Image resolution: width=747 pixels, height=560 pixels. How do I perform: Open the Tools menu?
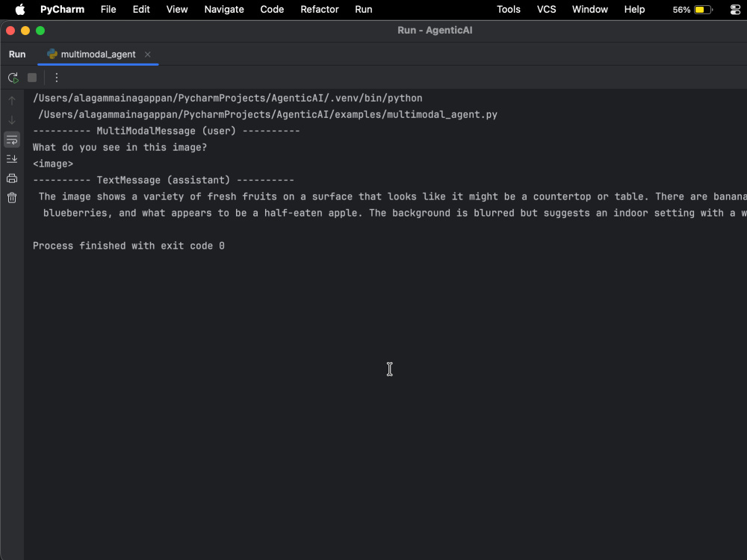[508, 10]
